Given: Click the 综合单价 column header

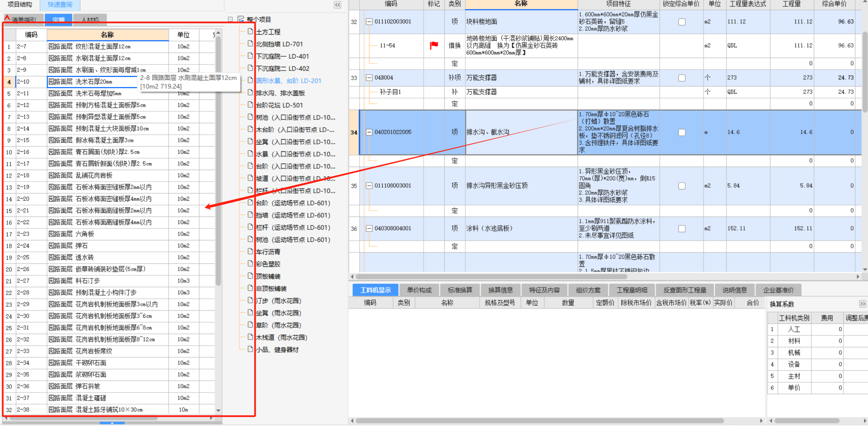Looking at the screenshot, I should (834, 4).
